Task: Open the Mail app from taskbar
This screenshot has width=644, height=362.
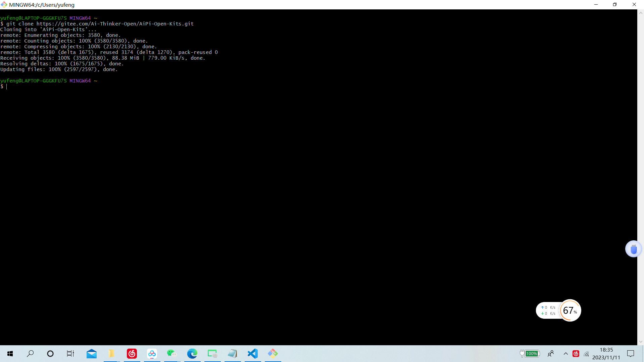Action: [91, 354]
